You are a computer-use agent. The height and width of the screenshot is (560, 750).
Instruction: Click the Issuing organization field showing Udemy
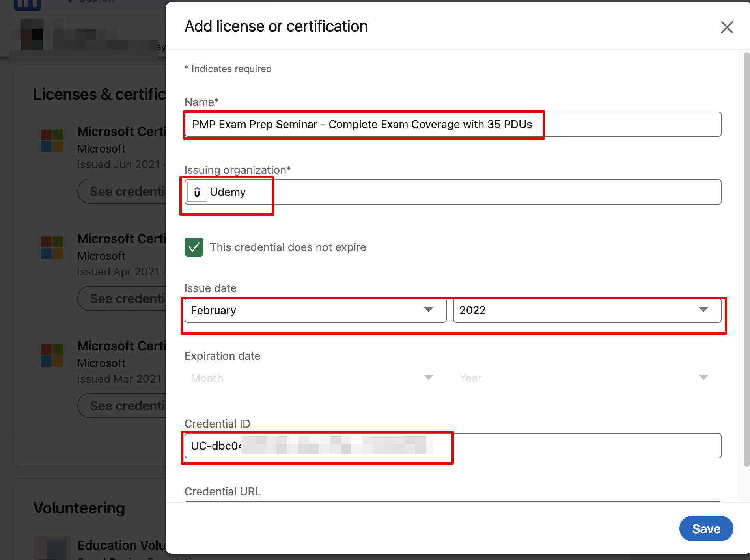click(x=453, y=192)
